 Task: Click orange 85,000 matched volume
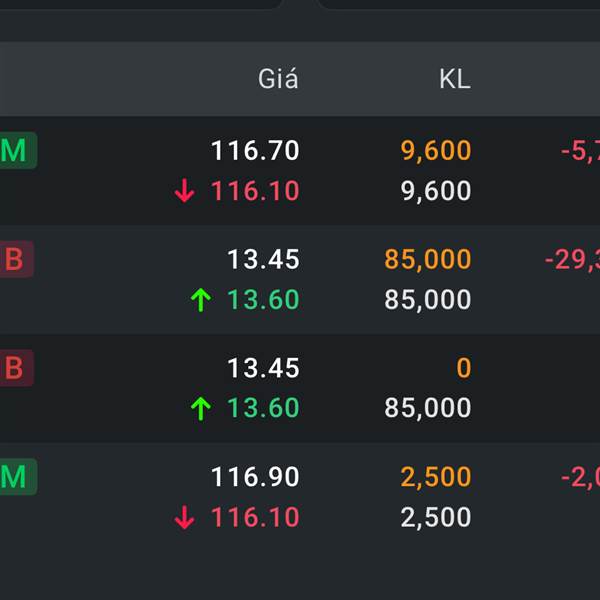tap(428, 260)
